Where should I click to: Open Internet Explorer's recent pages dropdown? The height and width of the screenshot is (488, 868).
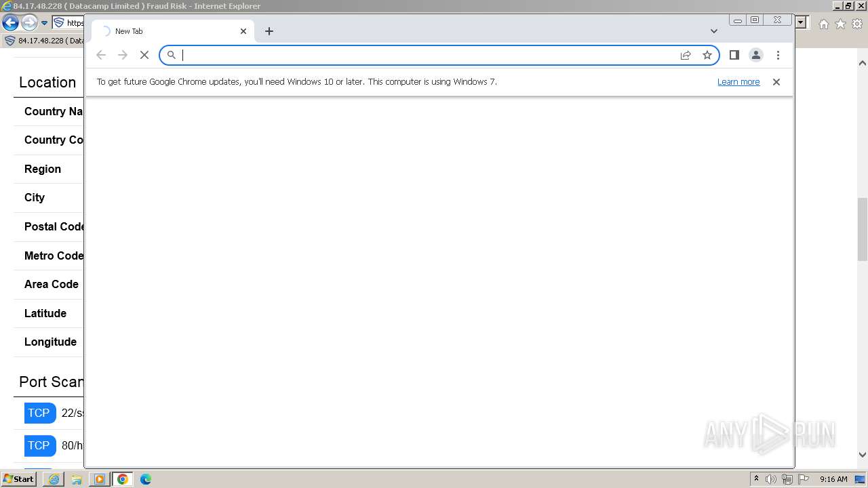click(45, 23)
